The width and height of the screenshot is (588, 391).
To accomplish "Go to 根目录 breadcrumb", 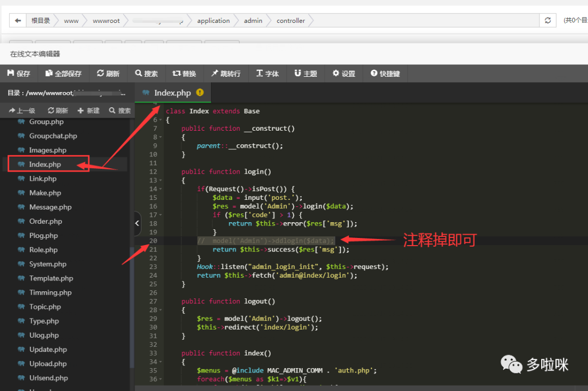I will click(x=40, y=21).
